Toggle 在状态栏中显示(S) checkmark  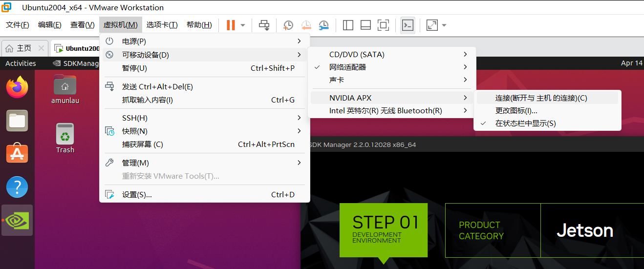547,123
